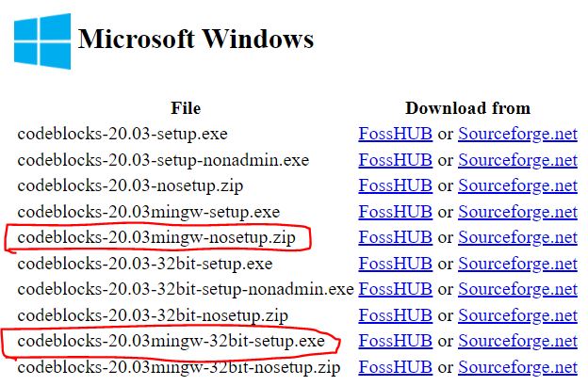This screenshot has height=386, width=588.
Task: Get codeblocks-20.03mingw-32bit-setup.exe from FossHUB
Action: (395, 341)
